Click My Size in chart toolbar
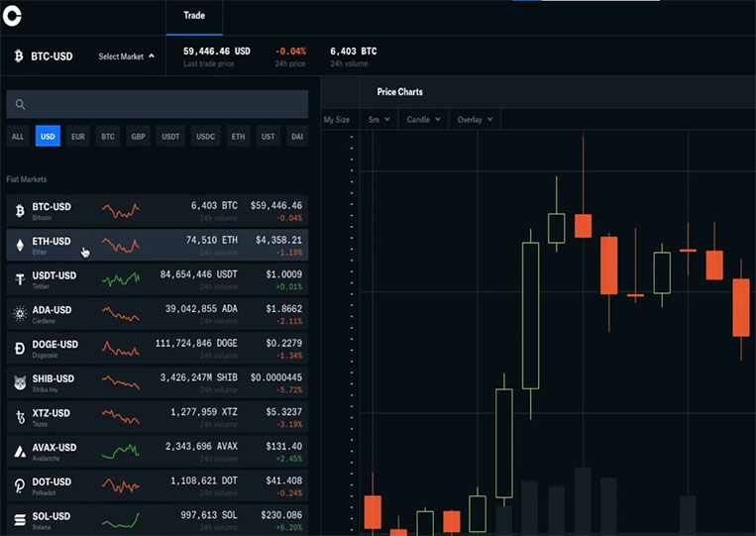Viewport: 756px width, 536px height. click(x=337, y=120)
